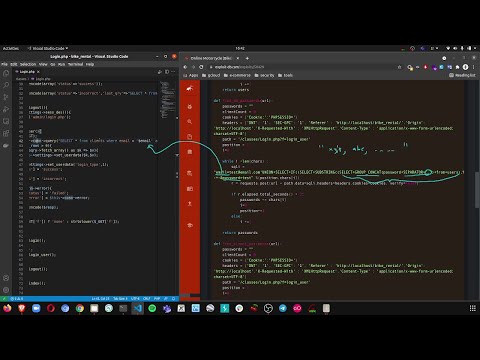Open the Explorer view in VS Code
The height and width of the screenshot is (360, 480).
click(x=6, y=73)
